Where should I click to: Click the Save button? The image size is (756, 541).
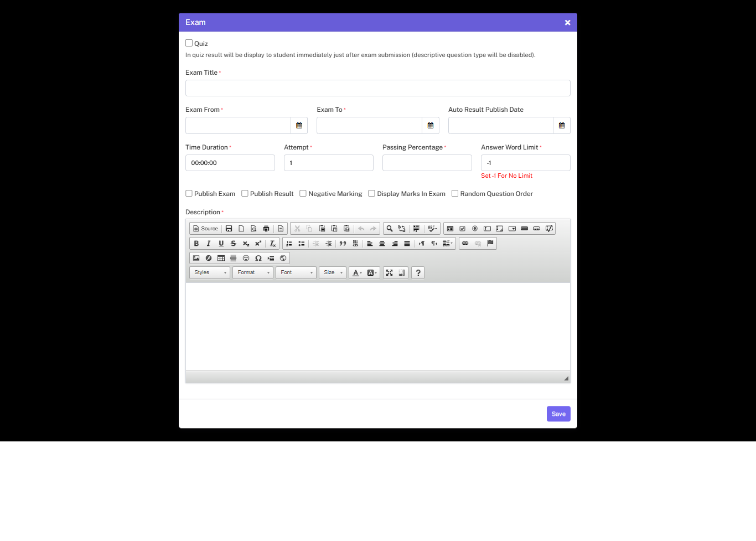tap(558, 414)
